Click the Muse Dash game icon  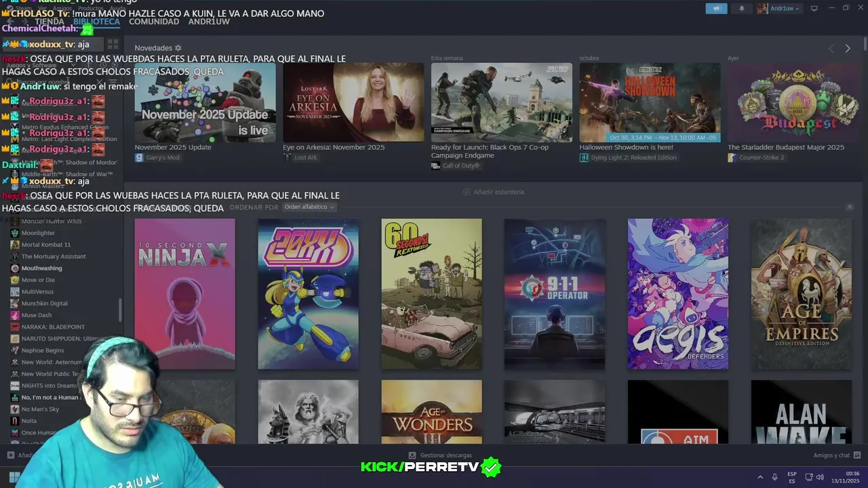coord(15,315)
